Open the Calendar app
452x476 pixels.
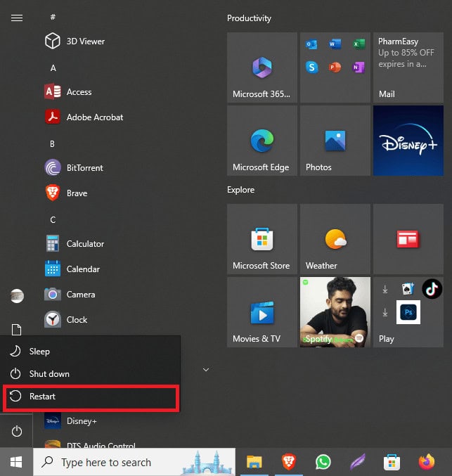click(x=72, y=269)
